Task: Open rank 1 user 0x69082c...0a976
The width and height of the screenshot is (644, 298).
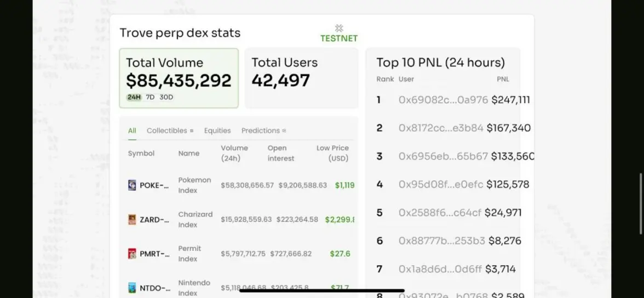Action: coord(443,100)
